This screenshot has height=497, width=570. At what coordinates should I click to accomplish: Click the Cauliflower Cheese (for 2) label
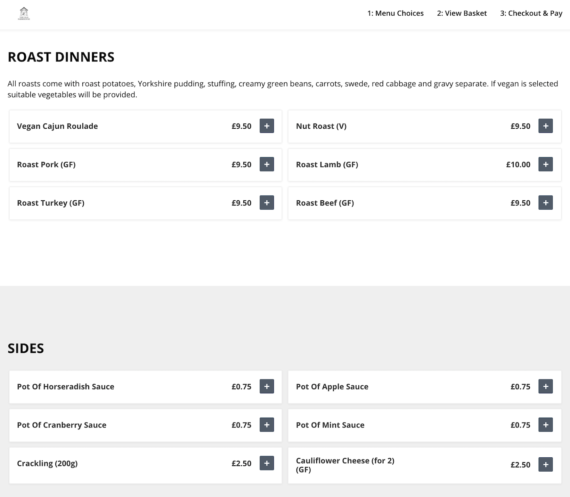point(345,465)
